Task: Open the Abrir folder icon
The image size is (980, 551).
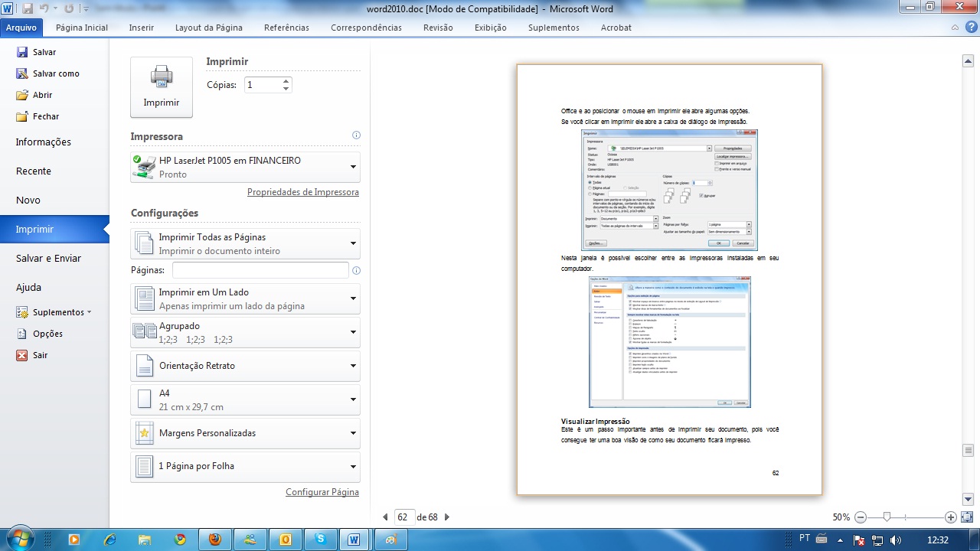Action: point(22,95)
